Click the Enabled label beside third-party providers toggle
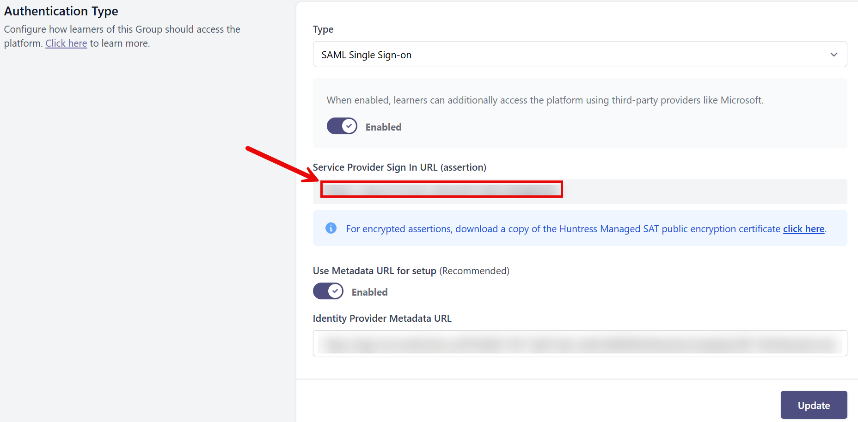The image size is (858, 422). [x=383, y=127]
